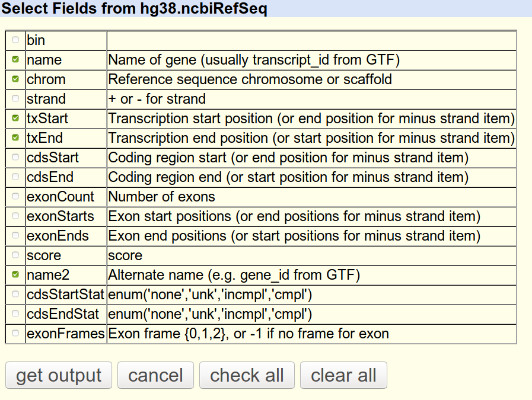Click the cancel button
Viewport: 532px width, 400px height.
[155, 375]
